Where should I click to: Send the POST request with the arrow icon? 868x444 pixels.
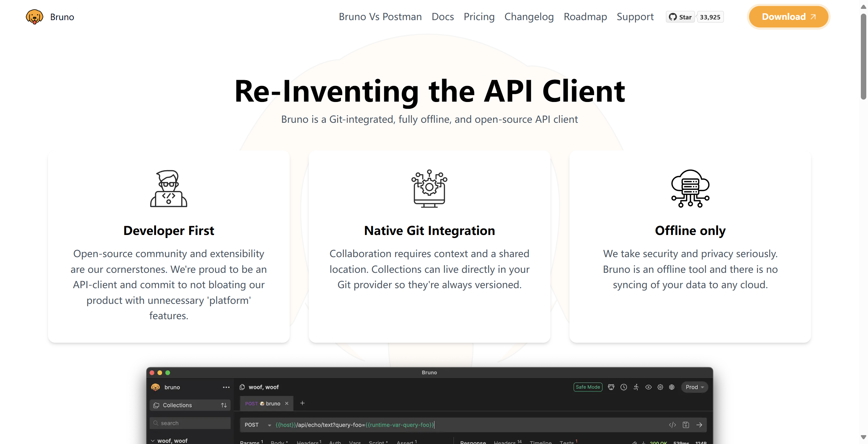point(700,425)
